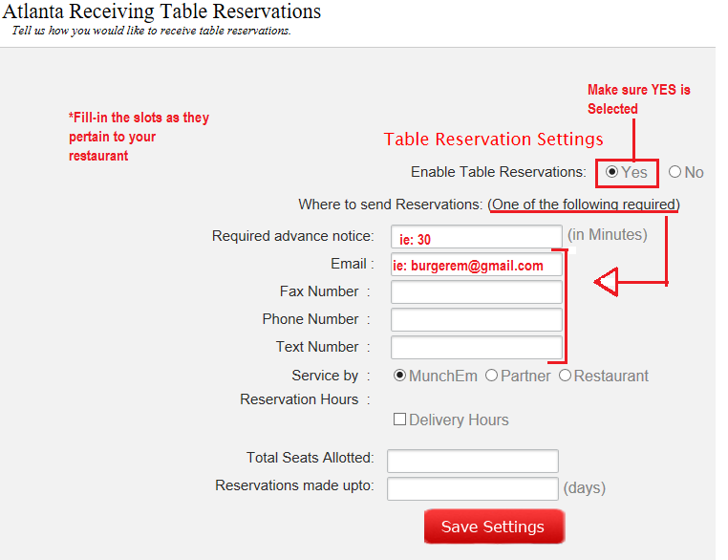This screenshot has height=560, width=728.
Task: Click the Required advance notice field
Action: 476,237
